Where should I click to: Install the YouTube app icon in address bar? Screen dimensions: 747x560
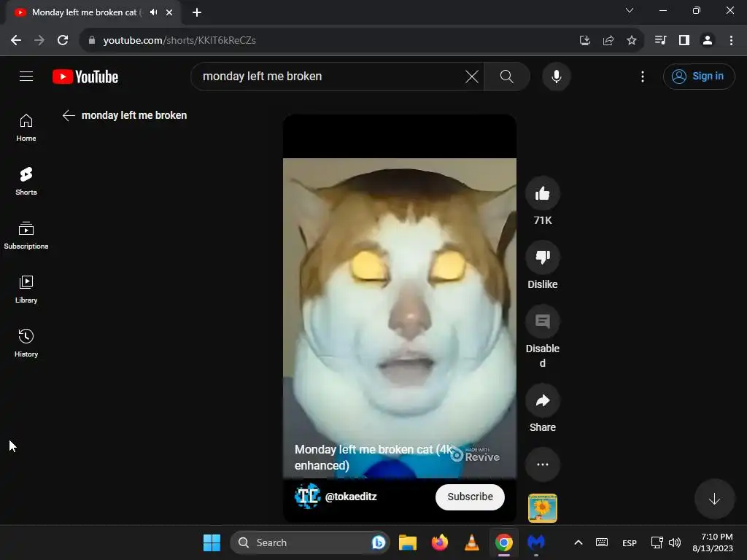584,41
